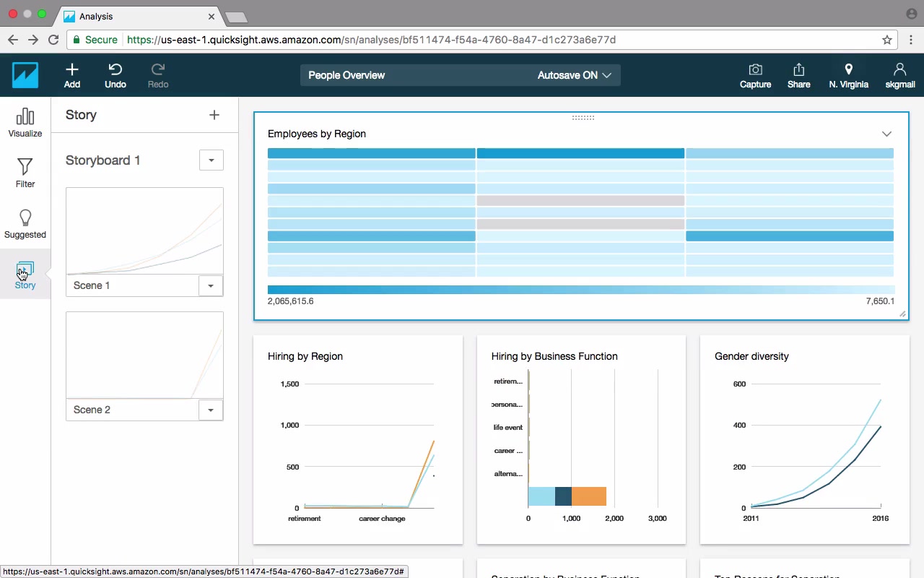Open the Filter panel
The width and height of the screenshot is (924, 578).
click(25, 173)
